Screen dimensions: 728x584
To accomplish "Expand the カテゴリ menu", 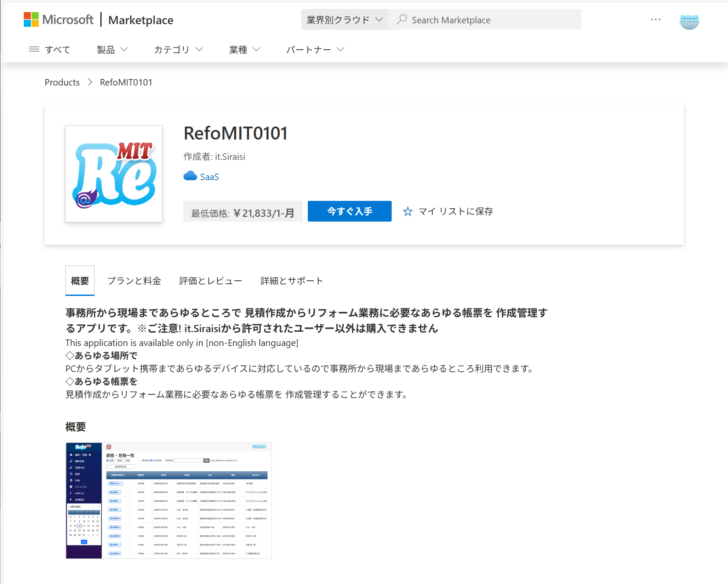I will pos(178,50).
